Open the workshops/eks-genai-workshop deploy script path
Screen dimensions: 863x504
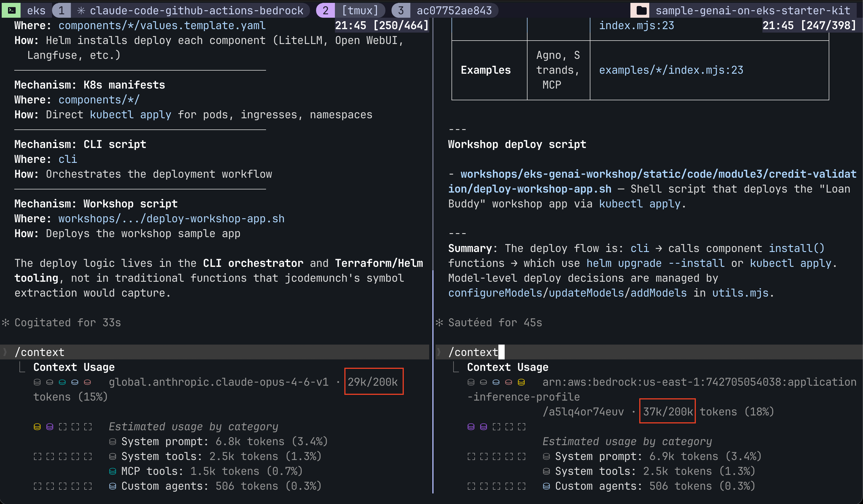click(652, 181)
